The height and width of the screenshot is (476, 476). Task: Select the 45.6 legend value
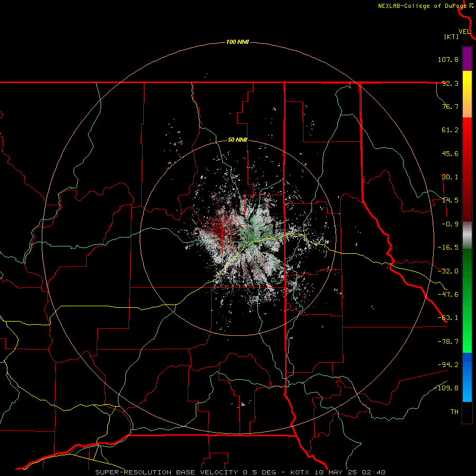[450, 153]
